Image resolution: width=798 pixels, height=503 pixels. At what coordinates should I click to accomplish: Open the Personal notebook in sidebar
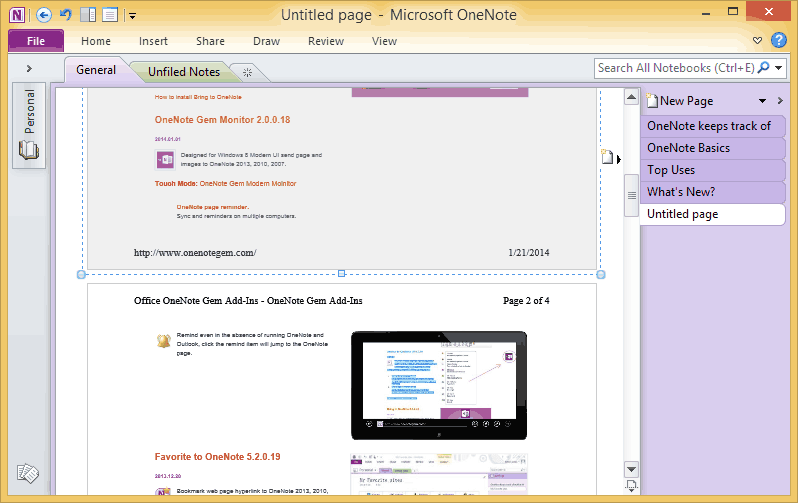tap(29, 125)
